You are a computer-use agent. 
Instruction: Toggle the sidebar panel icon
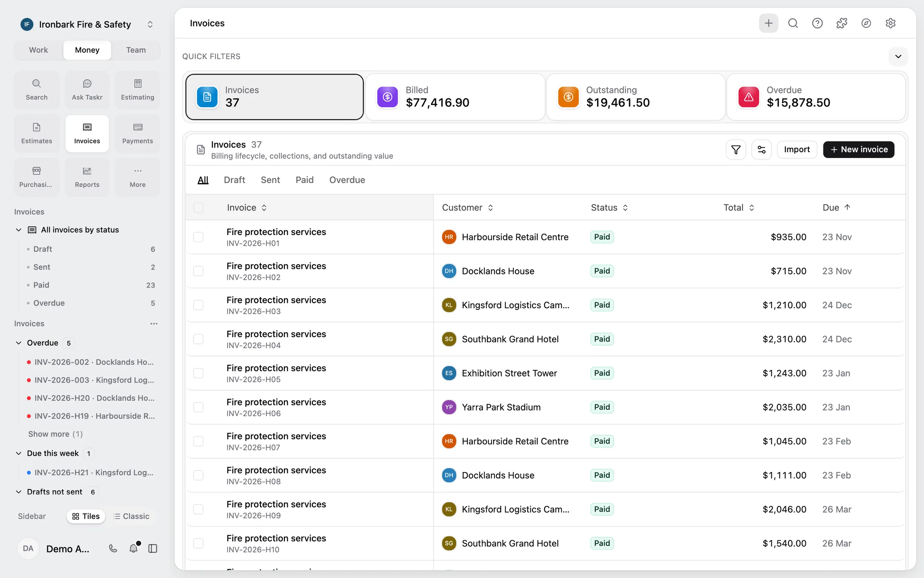point(153,548)
